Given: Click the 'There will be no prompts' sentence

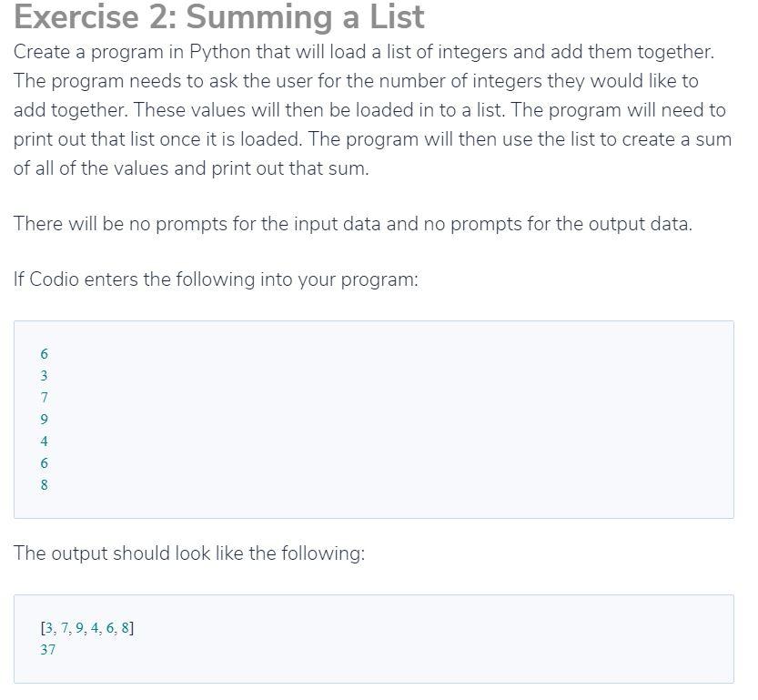Looking at the screenshot, I should click(x=353, y=224).
